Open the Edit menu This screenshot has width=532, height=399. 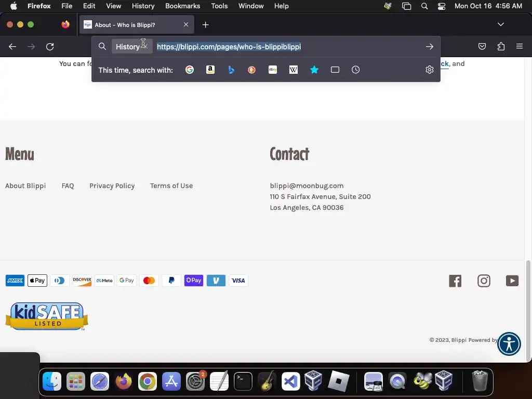pyautogui.click(x=89, y=6)
